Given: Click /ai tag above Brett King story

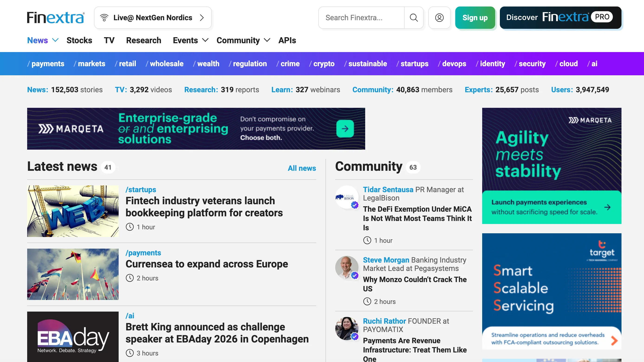Looking at the screenshot, I should click(x=130, y=316).
